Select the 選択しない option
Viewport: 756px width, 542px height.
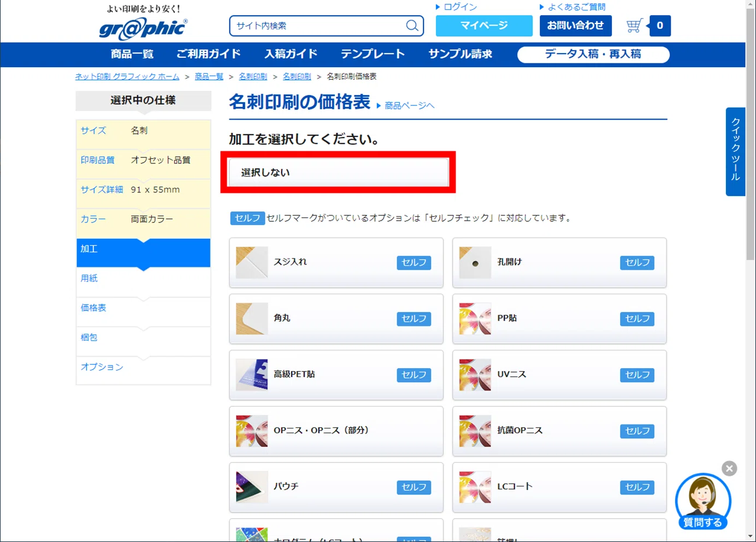pyautogui.click(x=338, y=172)
